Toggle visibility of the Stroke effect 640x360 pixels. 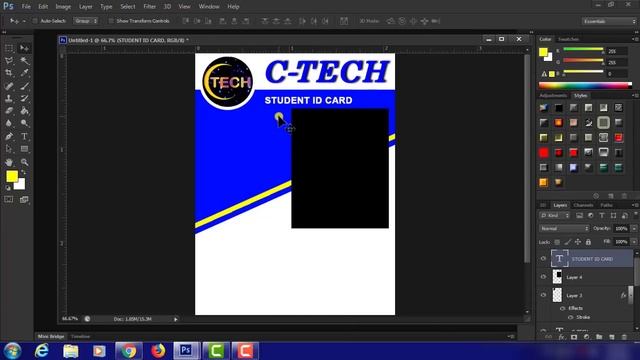coord(571,317)
